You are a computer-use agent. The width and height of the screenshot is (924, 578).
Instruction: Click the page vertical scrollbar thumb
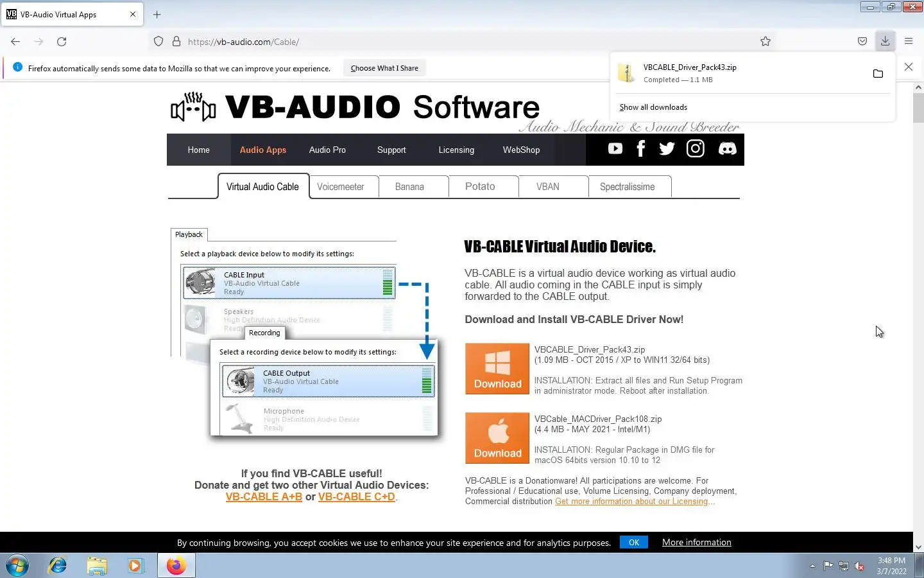click(x=918, y=108)
